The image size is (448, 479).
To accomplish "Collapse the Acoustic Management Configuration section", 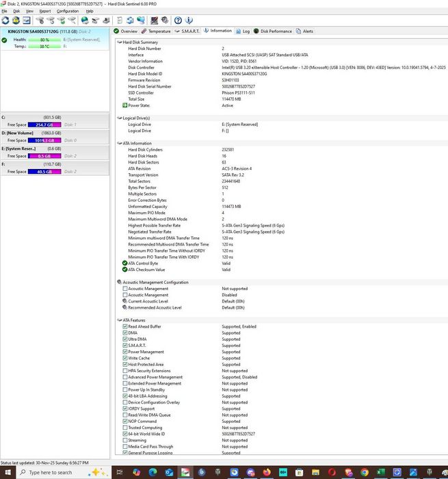I will [x=120, y=282].
